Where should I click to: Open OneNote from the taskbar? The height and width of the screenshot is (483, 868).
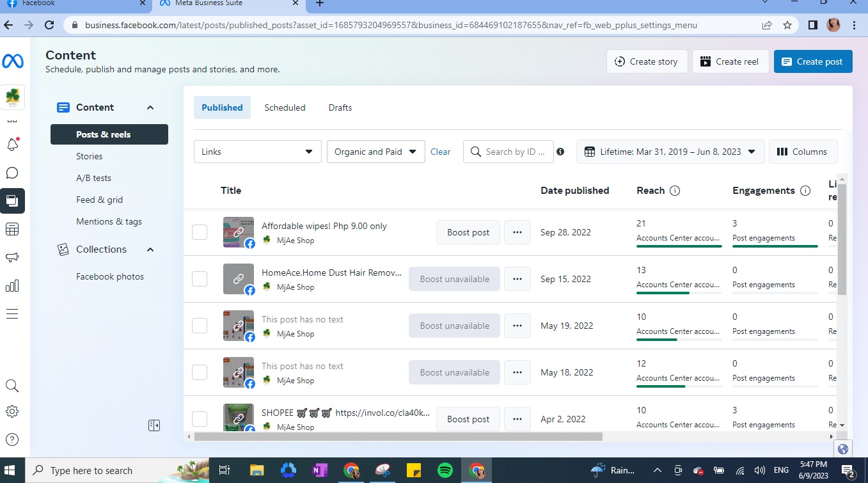tap(319, 470)
